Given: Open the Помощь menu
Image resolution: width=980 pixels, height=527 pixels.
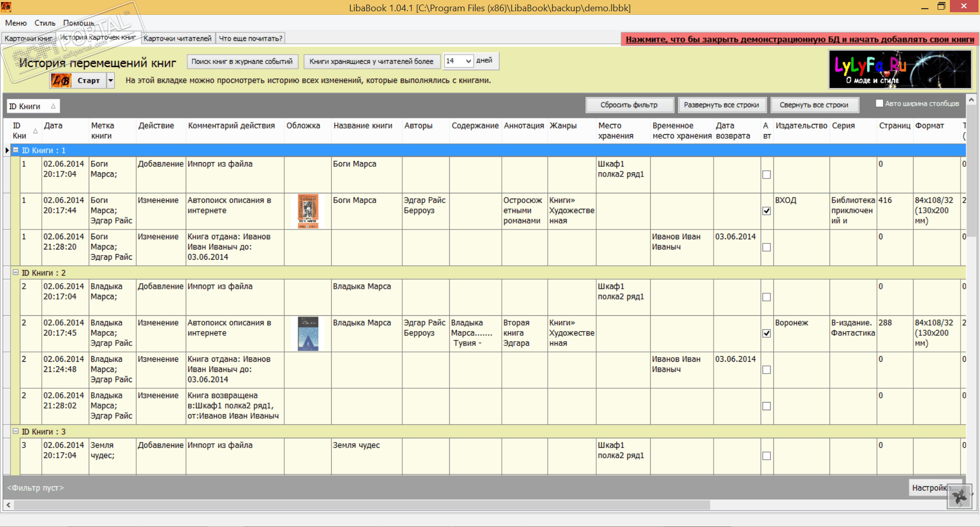Looking at the screenshot, I should [x=79, y=23].
